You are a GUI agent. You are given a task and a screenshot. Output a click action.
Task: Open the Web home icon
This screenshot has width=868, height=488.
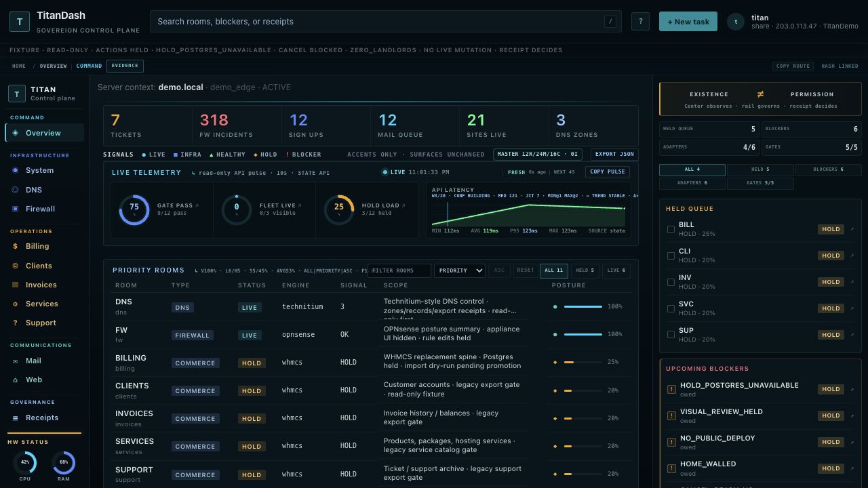(16, 380)
